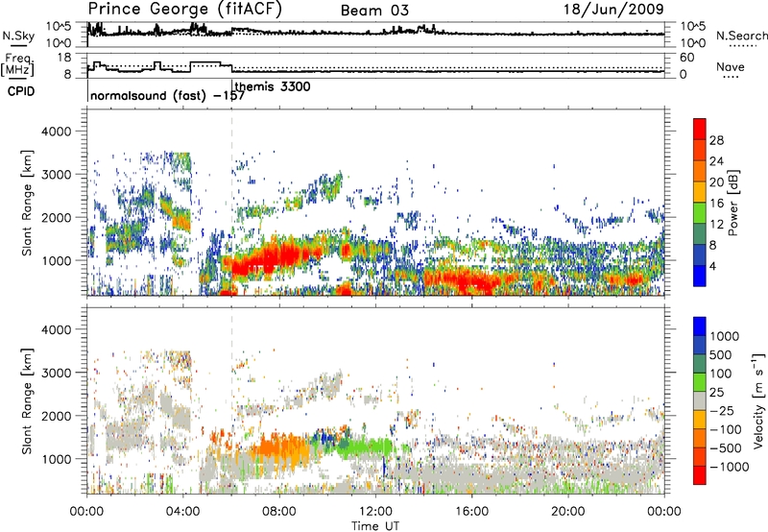Image resolution: width=768 pixels, height=532 pixels.
Task: Pick the yellow segment between 16 and 20 dB
Action: (x=700, y=192)
